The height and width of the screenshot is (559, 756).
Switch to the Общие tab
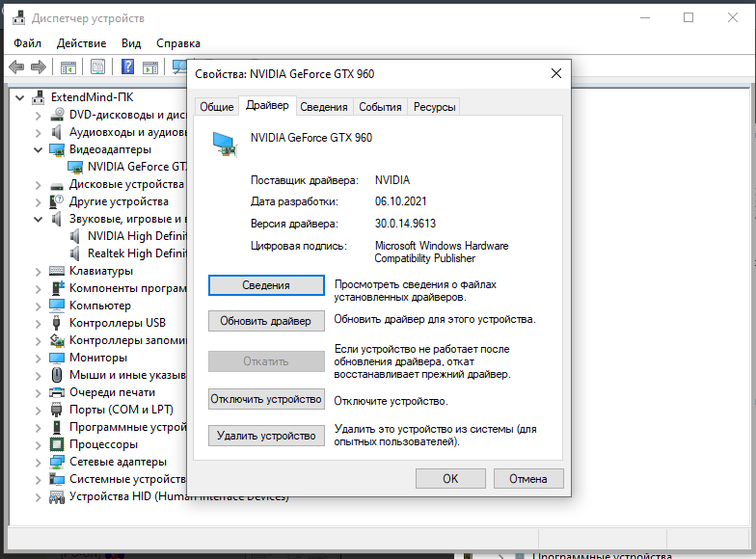pos(216,107)
